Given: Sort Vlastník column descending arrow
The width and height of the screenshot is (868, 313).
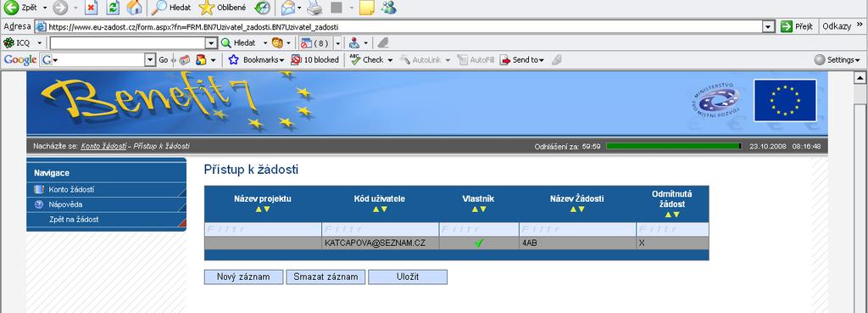Looking at the screenshot, I should point(483,209).
